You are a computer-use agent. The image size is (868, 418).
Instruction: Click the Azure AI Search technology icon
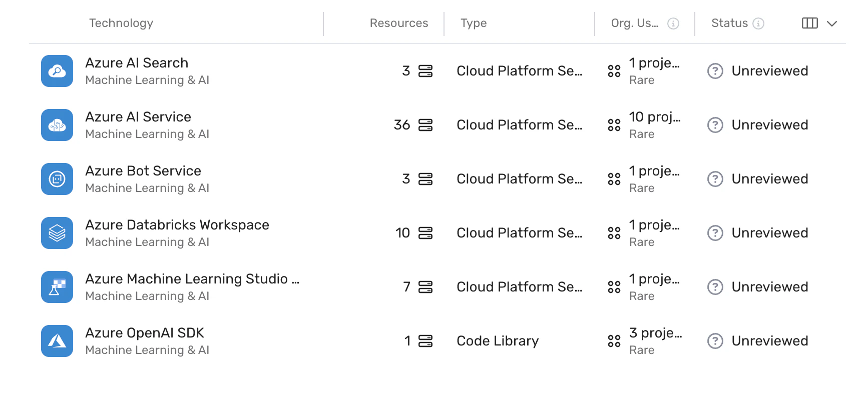(57, 71)
